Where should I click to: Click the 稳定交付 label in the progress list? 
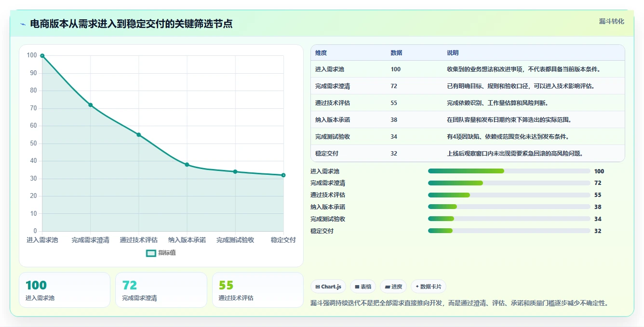point(322,231)
